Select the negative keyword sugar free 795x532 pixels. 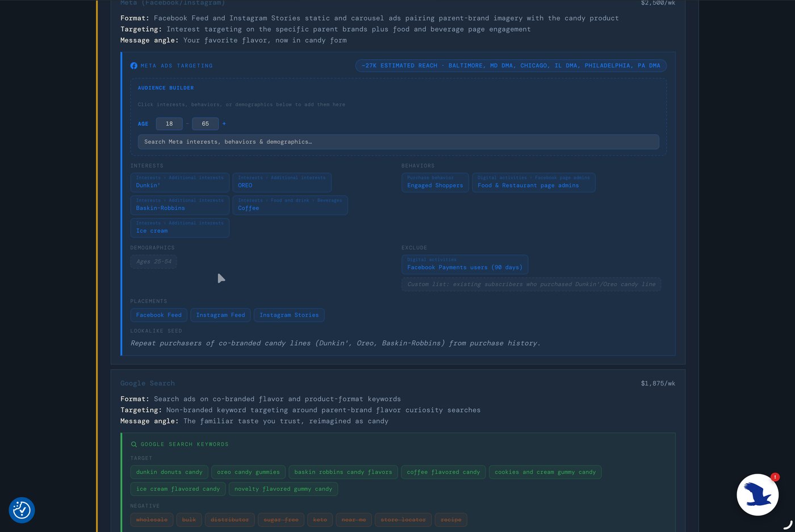281,520
